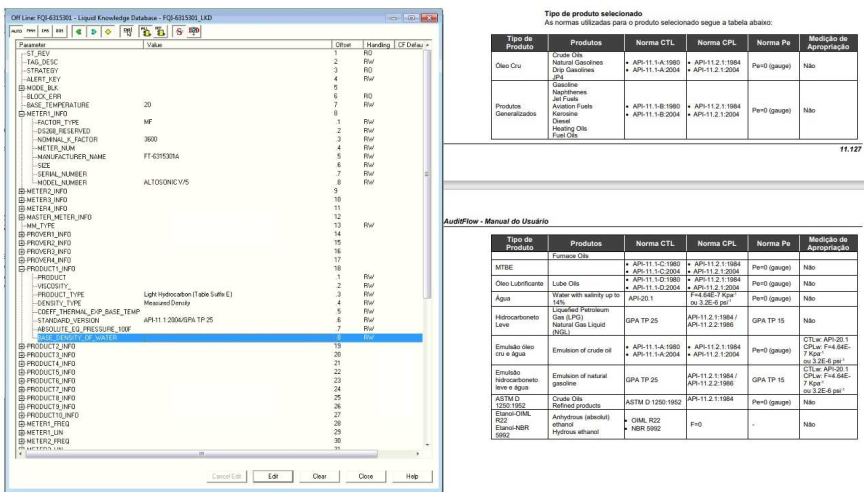Click the Handling column header
The image size is (864, 498).
point(379,45)
